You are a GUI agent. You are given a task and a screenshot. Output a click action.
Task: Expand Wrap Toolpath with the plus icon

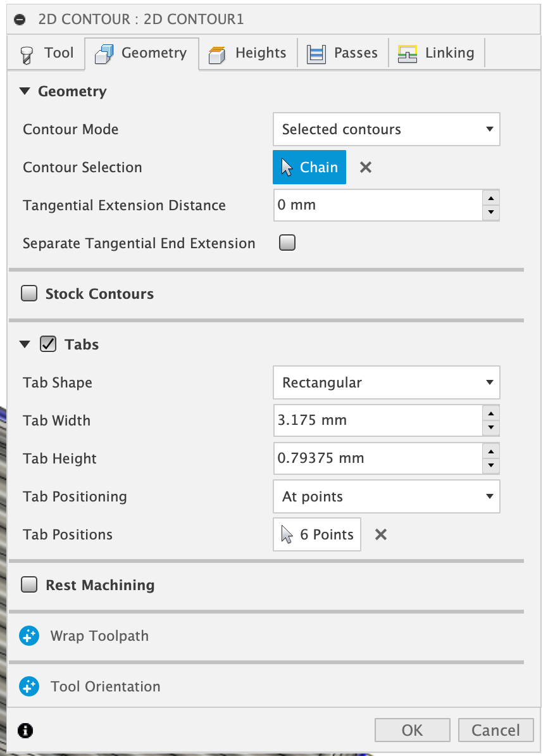click(x=29, y=636)
